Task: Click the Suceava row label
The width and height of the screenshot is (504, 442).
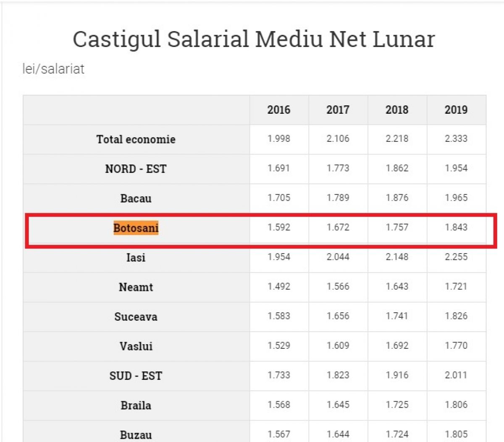Action: [x=136, y=316]
